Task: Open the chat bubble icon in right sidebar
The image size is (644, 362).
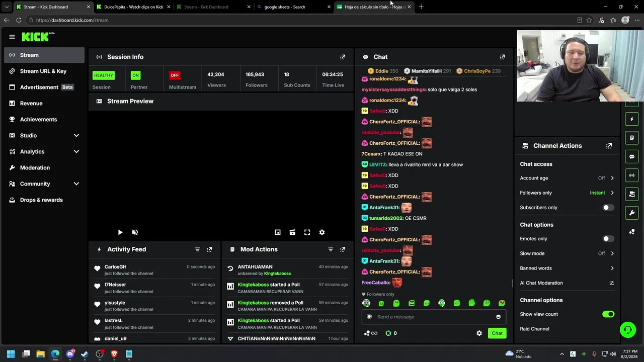Action: click(632, 156)
